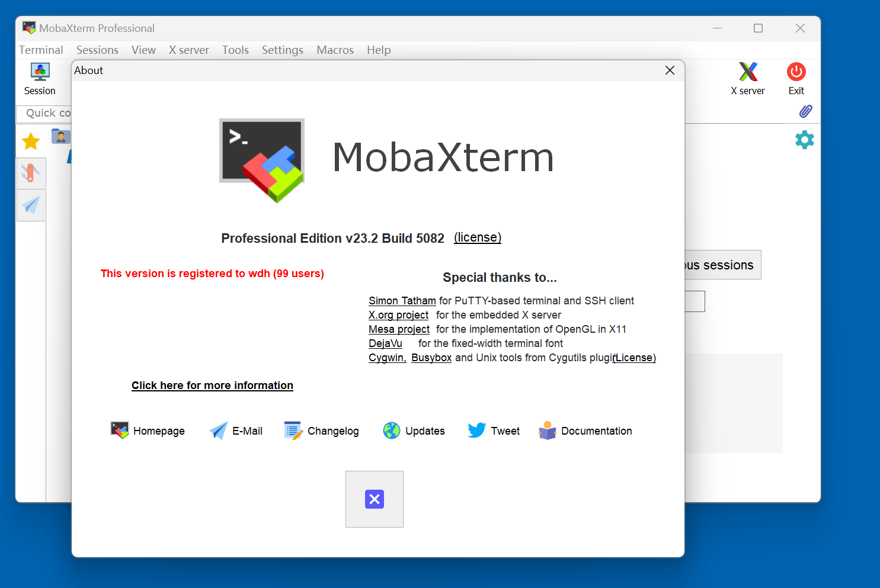Image resolution: width=880 pixels, height=588 pixels.
Task: Open the Sessions menu
Action: (97, 50)
